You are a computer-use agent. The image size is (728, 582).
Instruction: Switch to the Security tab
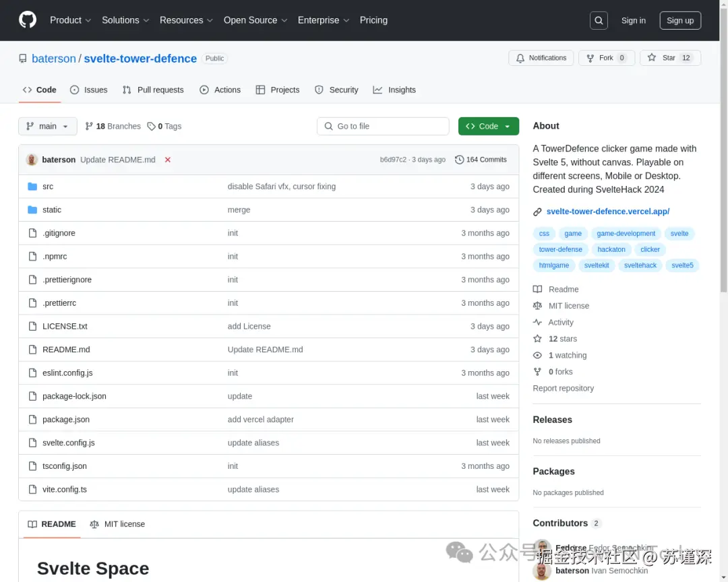(336, 90)
